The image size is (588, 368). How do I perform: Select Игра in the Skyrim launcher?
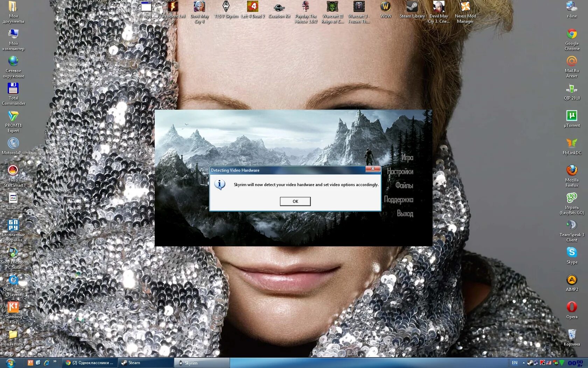[407, 158]
